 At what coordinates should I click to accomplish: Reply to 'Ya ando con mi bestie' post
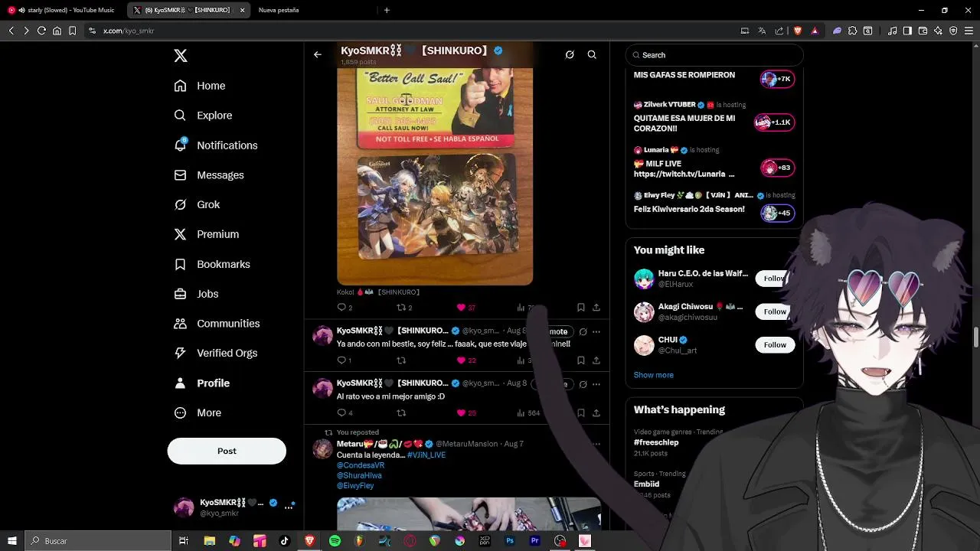(x=342, y=360)
